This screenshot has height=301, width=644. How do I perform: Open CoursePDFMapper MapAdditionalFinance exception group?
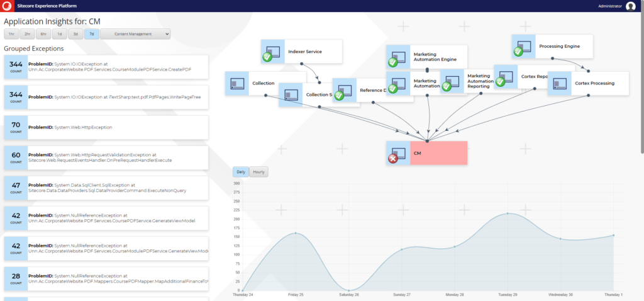coord(106,278)
